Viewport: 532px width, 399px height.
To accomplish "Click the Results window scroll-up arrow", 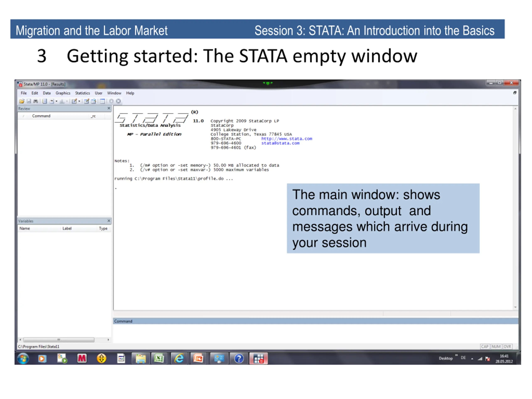I will tap(515, 109).
